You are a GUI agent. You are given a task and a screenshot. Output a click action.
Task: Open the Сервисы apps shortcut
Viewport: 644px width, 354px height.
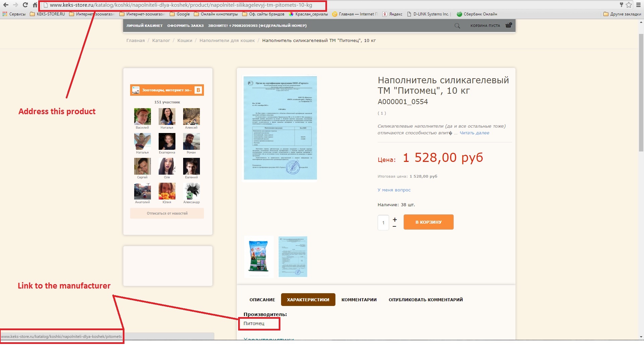pyautogui.click(x=14, y=14)
